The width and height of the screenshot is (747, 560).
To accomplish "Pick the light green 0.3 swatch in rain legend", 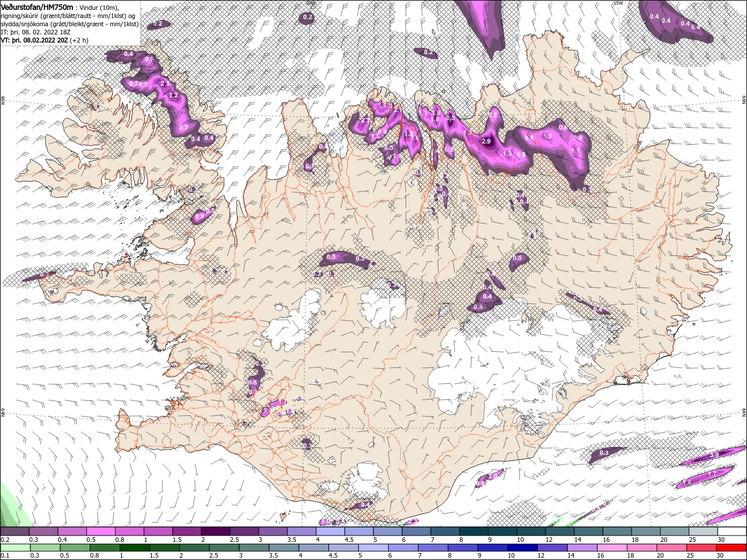I will pyautogui.click(x=45, y=547).
